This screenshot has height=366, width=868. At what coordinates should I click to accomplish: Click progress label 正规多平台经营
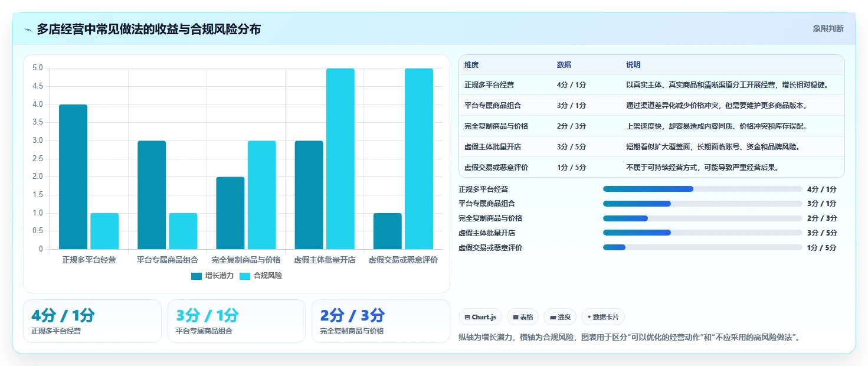tap(483, 189)
